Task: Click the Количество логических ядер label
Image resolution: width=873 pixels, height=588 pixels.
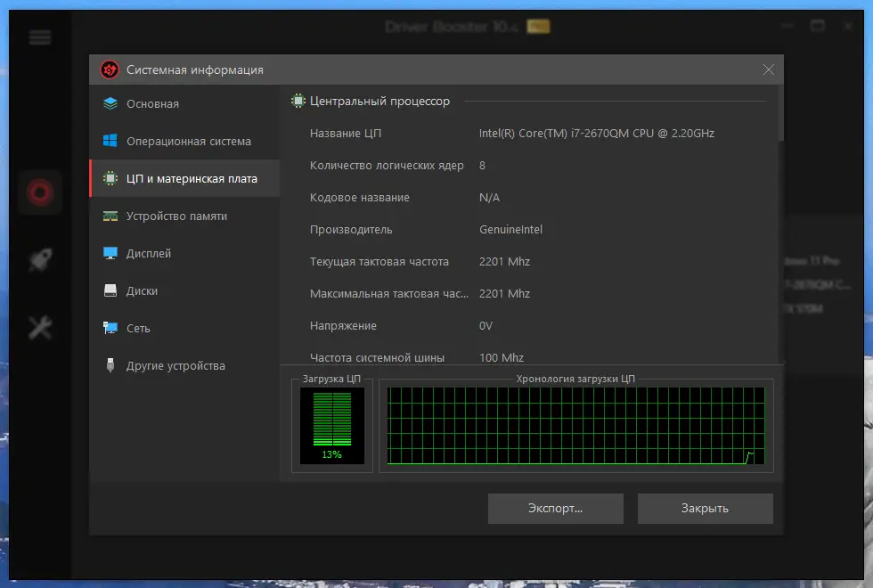Action: 387,166
